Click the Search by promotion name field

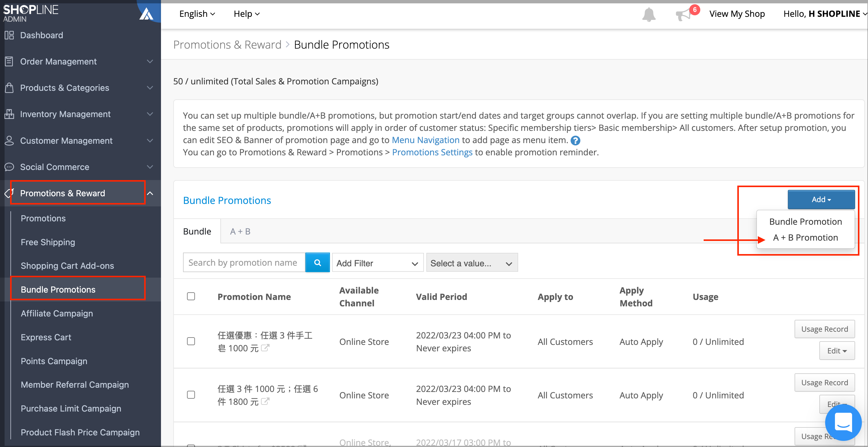click(x=244, y=263)
